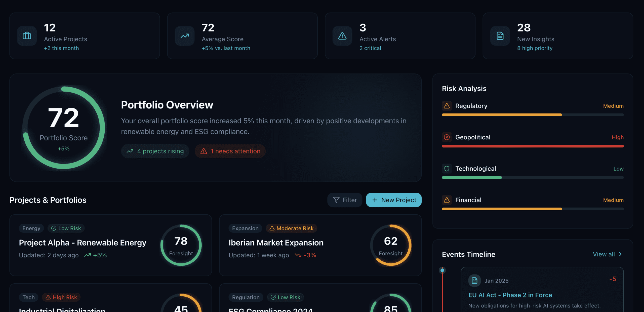This screenshot has height=312, width=644.
Task: Click the Financial 'Medium' level label
Action: (x=614, y=200)
